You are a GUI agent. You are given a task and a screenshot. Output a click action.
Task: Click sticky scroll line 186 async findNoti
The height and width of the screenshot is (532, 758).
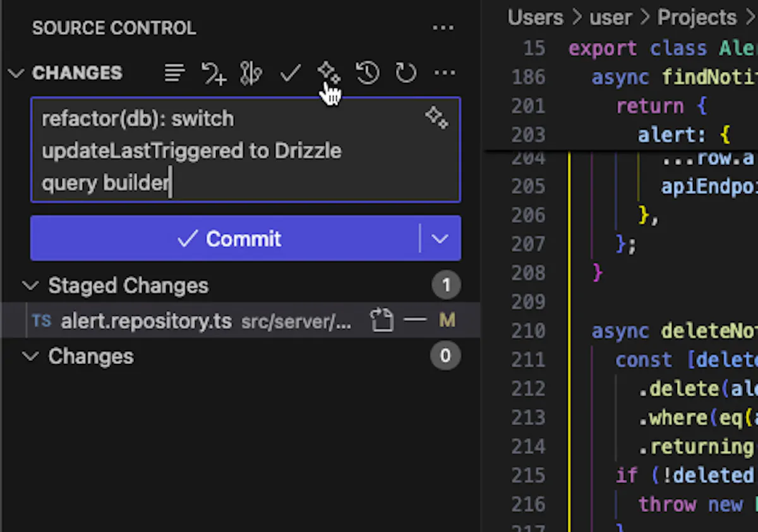(x=675, y=77)
